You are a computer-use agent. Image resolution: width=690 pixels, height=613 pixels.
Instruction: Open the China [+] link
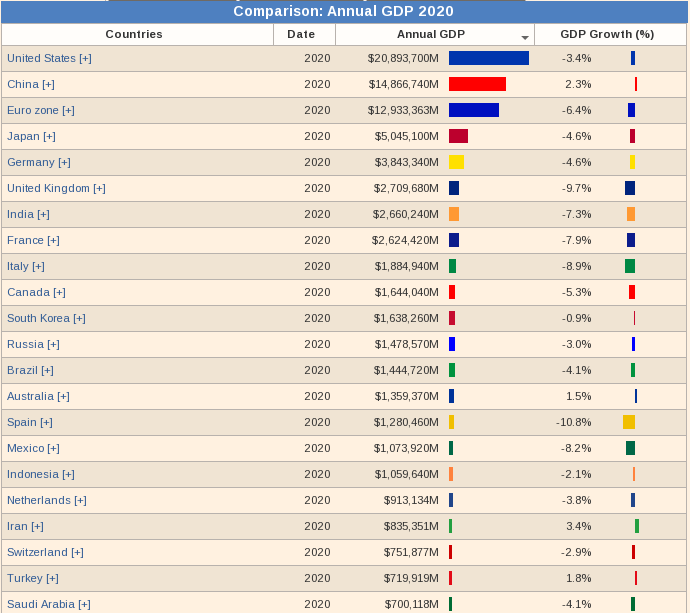[x=31, y=84]
